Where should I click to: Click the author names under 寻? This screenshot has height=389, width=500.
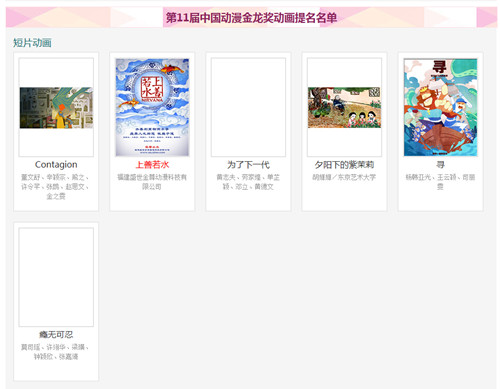pyautogui.click(x=440, y=182)
